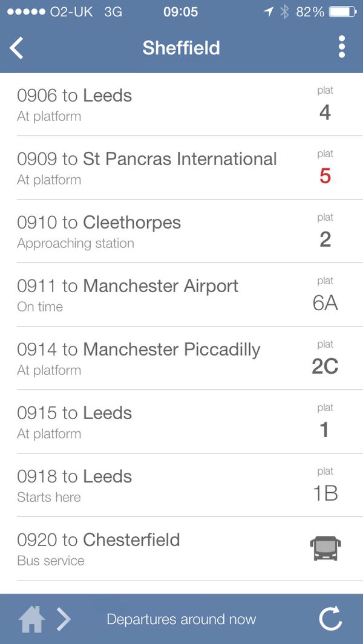Viewport: 363px width, 644px height.
Task: Open the three-dot overflow menu
Action: tap(342, 47)
